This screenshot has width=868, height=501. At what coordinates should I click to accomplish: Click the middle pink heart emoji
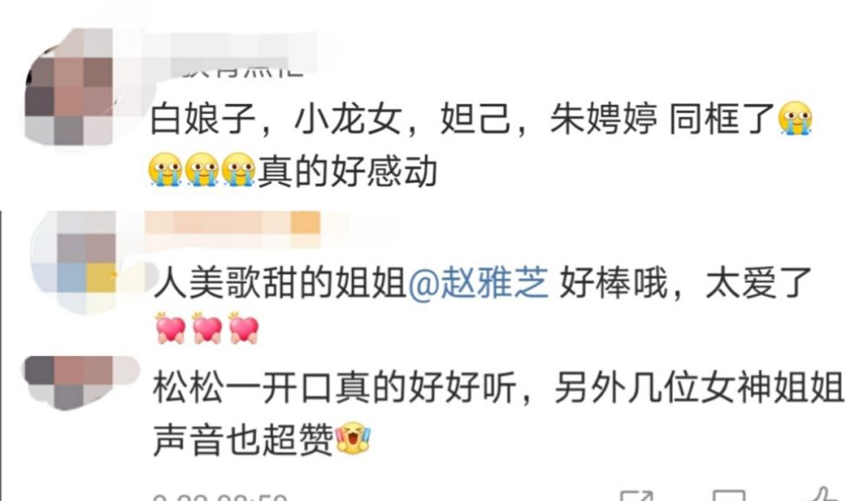pyautogui.click(x=207, y=328)
